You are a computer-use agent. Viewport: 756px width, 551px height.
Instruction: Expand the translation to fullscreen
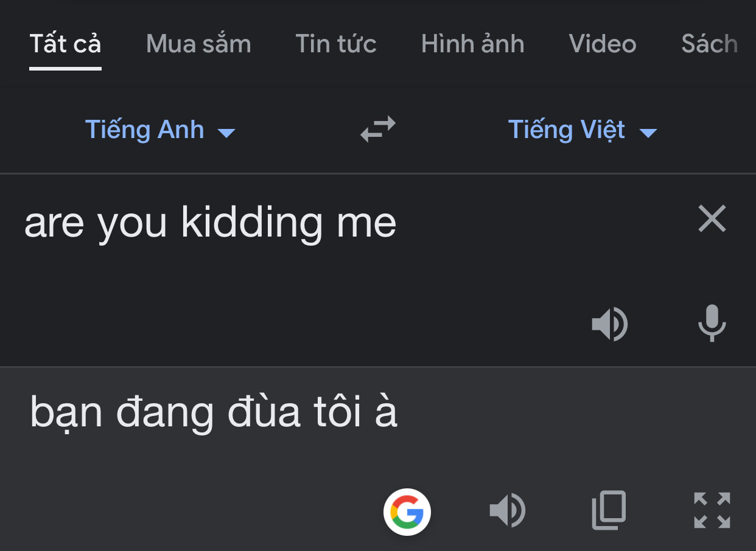pos(712,510)
